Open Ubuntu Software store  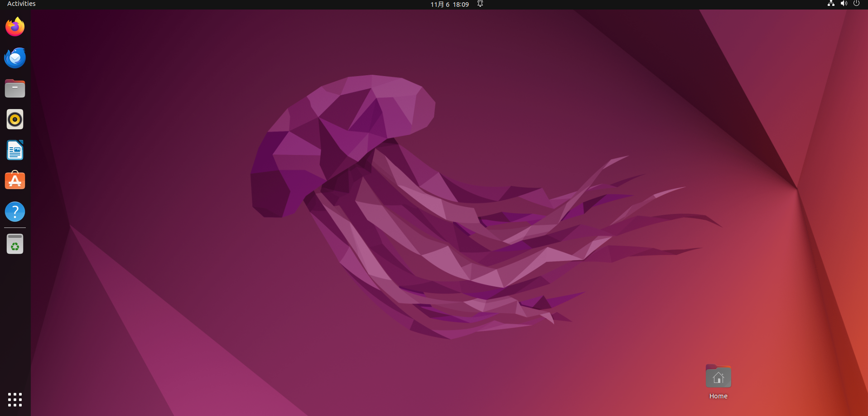pyautogui.click(x=15, y=180)
